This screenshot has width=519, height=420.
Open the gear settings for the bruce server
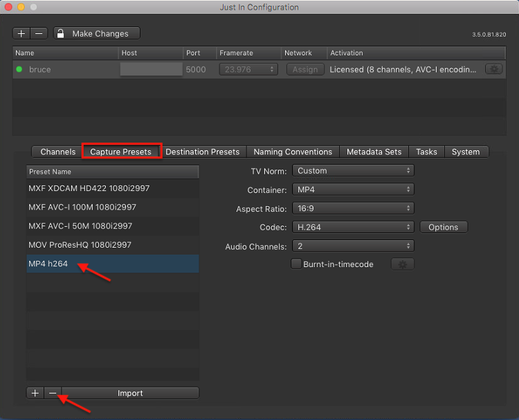tap(494, 69)
